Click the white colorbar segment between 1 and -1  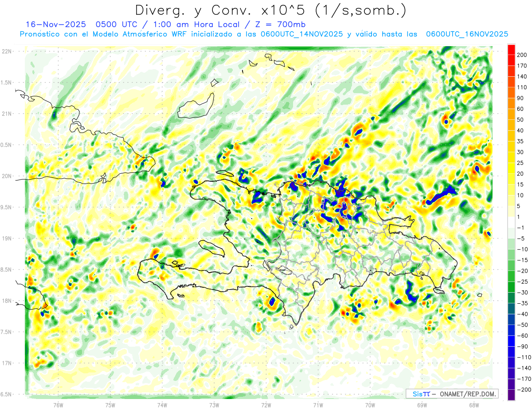click(512, 222)
